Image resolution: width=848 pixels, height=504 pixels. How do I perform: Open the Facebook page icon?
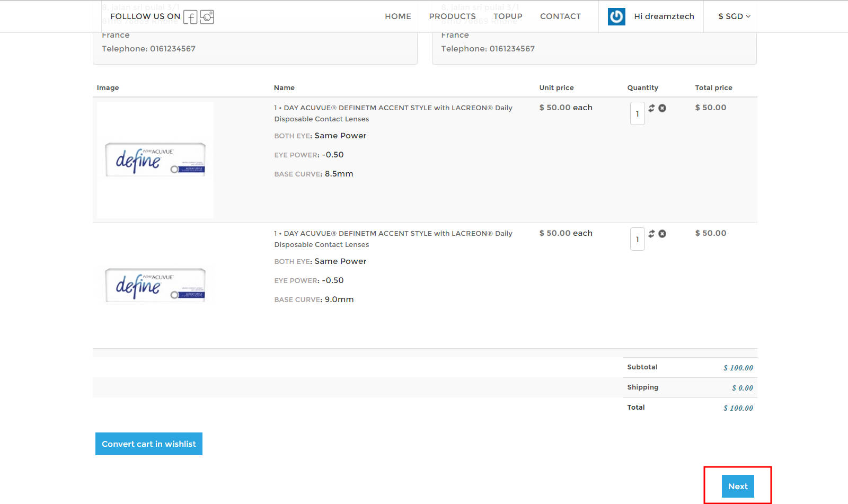[190, 17]
